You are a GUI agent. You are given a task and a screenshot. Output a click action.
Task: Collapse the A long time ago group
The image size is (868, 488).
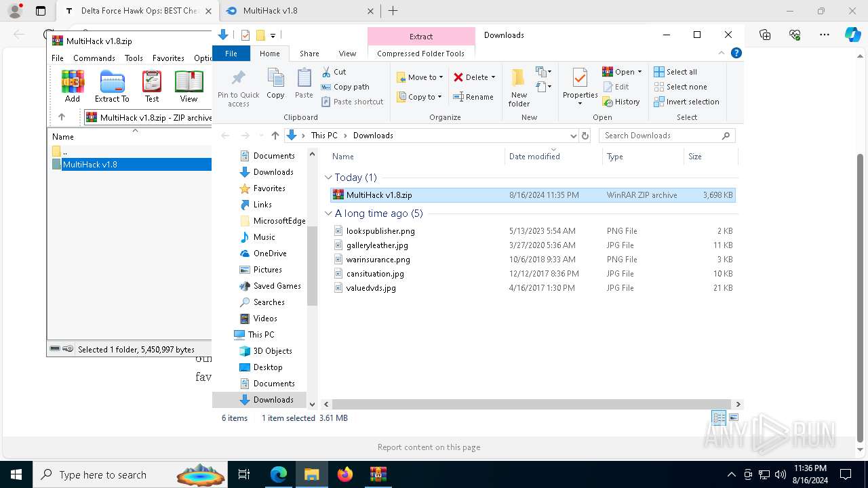click(x=329, y=213)
